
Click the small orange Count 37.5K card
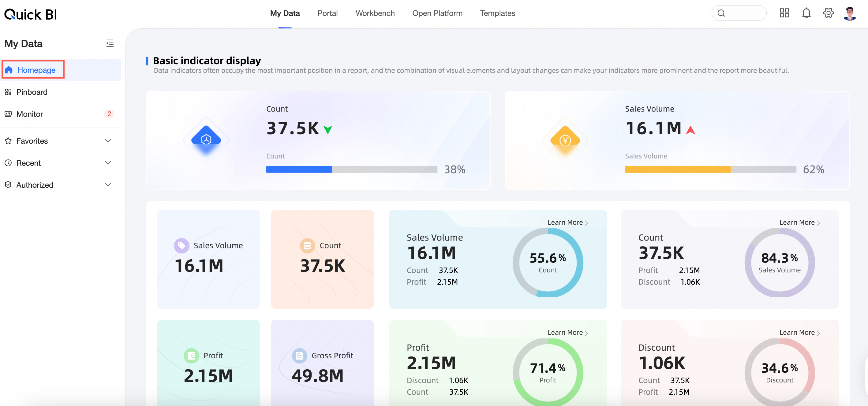click(323, 259)
